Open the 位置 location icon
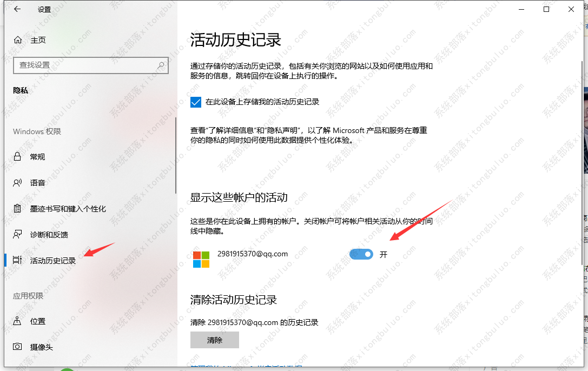 17,321
